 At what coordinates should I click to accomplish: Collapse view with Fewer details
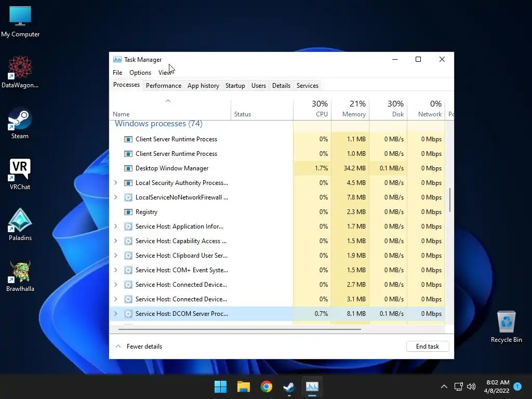[x=139, y=347]
